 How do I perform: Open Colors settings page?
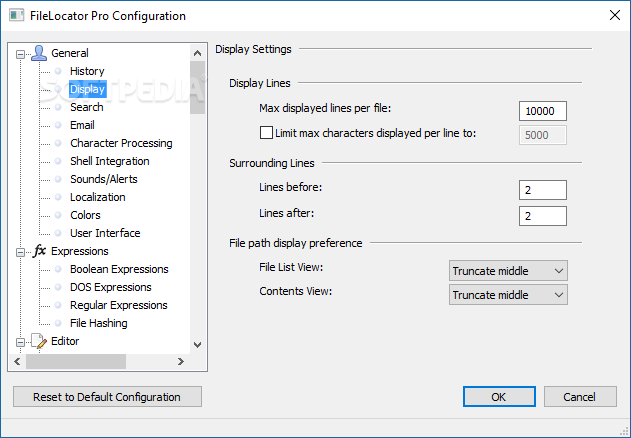(x=85, y=215)
